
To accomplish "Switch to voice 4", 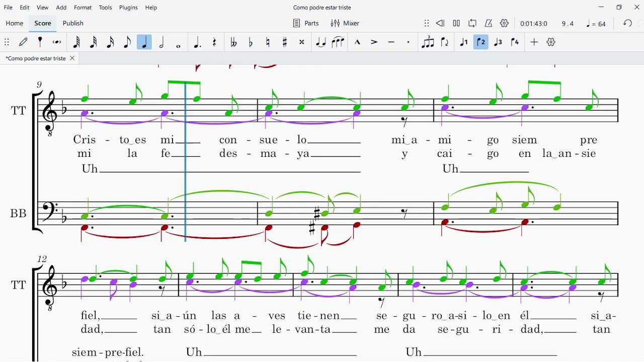I will coord(516,43).
